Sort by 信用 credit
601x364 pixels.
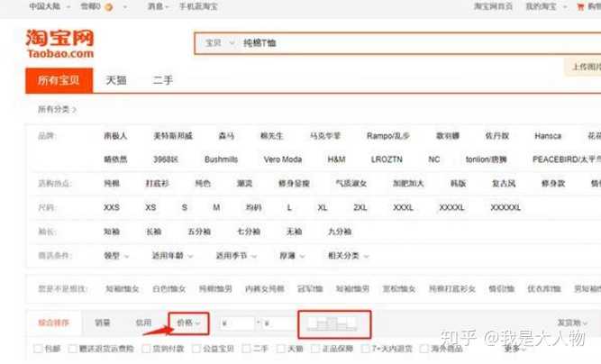pyautogui.click(x=143, y=323)
